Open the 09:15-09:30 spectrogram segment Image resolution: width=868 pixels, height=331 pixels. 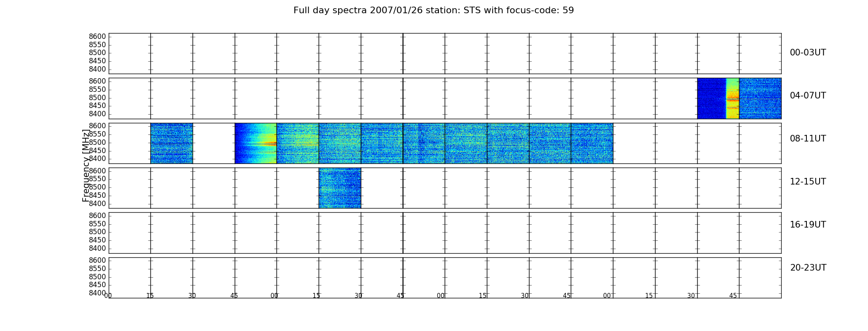(x=340, y=143)
